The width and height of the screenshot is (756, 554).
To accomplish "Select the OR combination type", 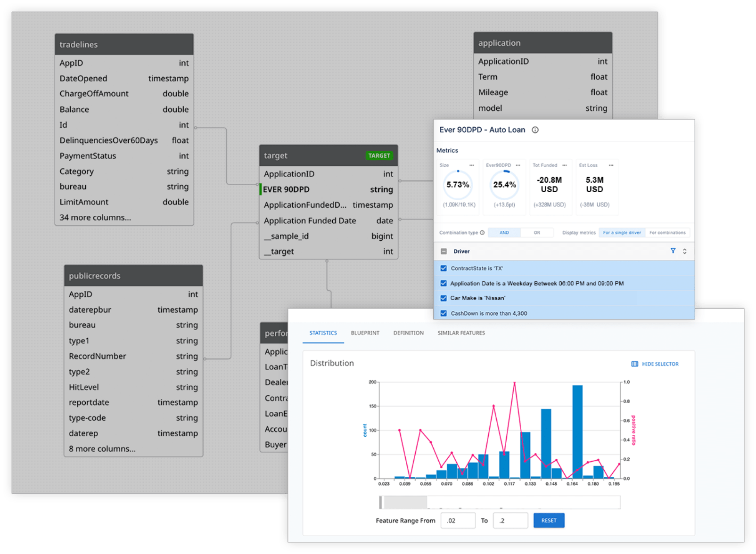I will pos(537,233).
